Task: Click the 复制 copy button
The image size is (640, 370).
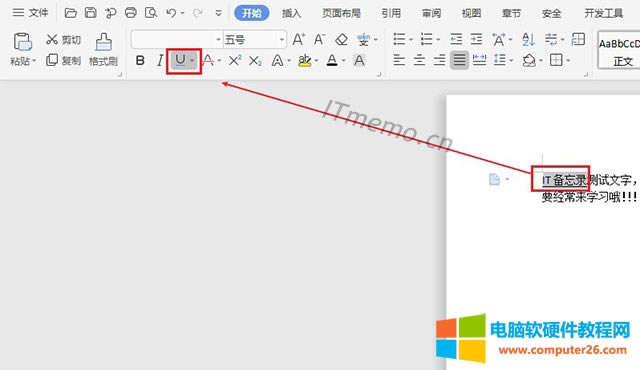Action: pyautogui.click(x=63, y=60)
